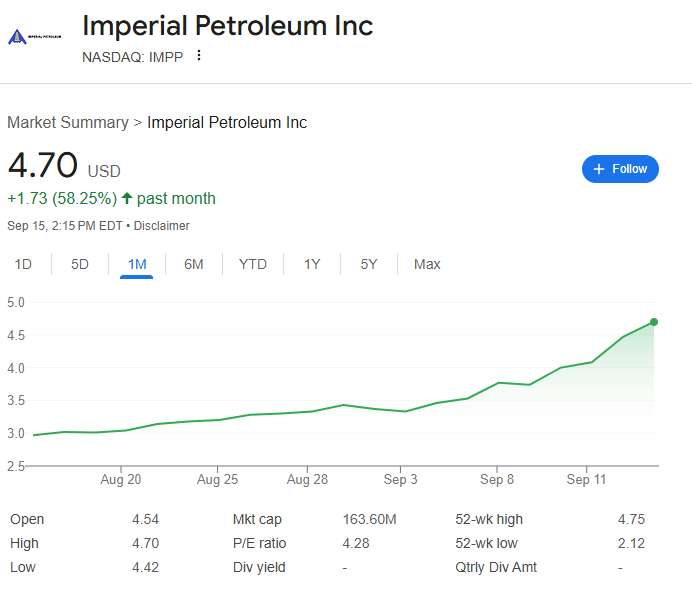
Task: Click the NASDAQ: IMPP ticker text
Action: tap(132, 57)
